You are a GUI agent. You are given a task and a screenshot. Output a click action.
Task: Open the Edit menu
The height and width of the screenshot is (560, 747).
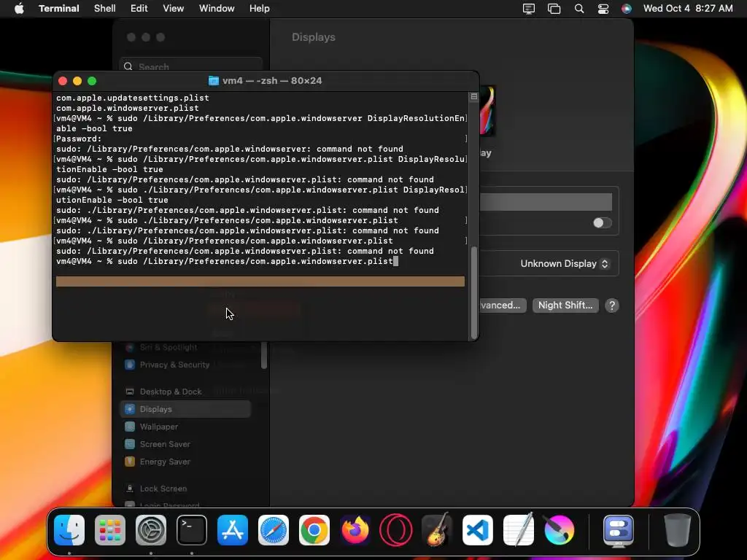click(139, 9)
